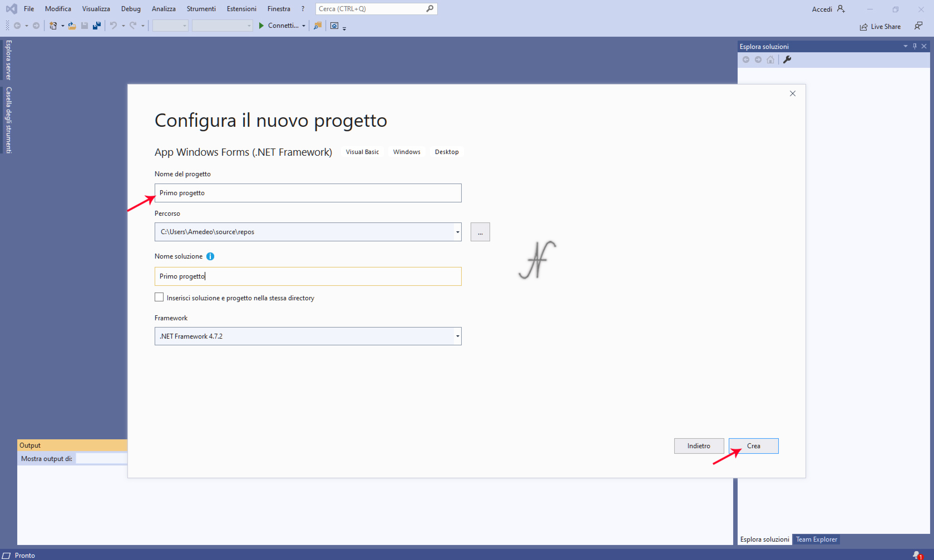Click the Save (single floppy) icon
Viewport: 934px width, 560px height.
point(85,26)
